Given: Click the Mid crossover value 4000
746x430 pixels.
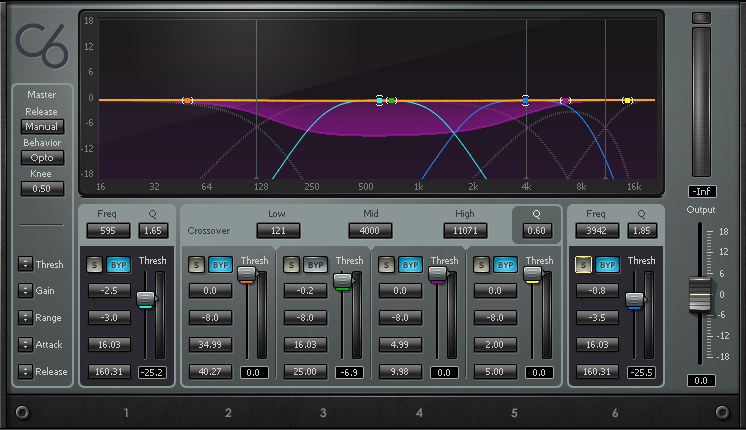Looking at the screenshot, I should (x=370, y=231).
